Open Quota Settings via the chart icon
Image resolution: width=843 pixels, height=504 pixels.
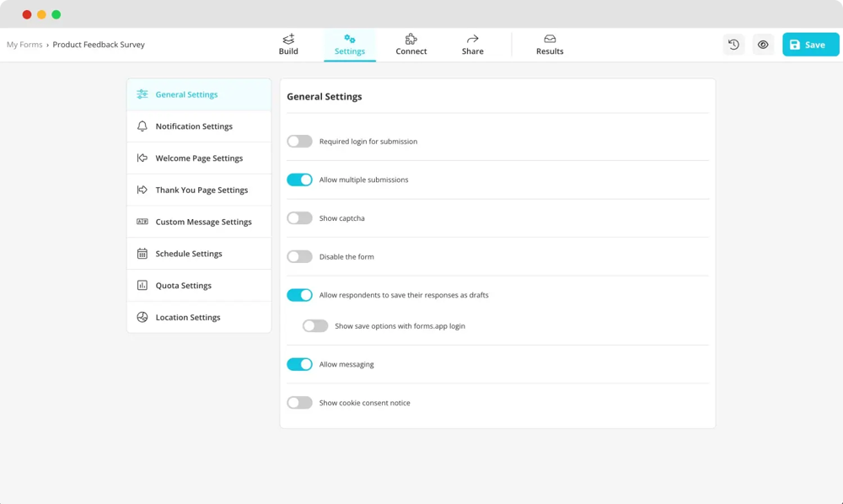[x=142, y=285]
